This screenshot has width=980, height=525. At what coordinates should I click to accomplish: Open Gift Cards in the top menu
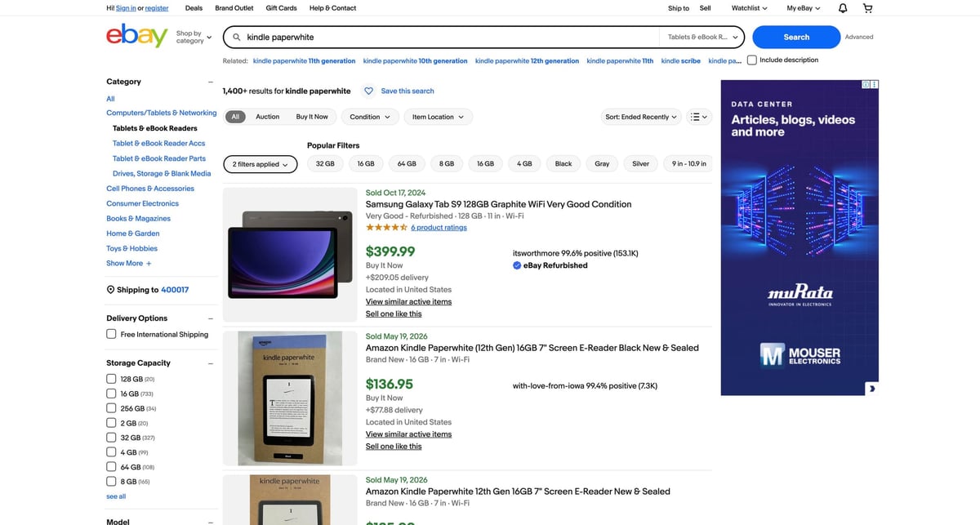click(x=281, y=8)
